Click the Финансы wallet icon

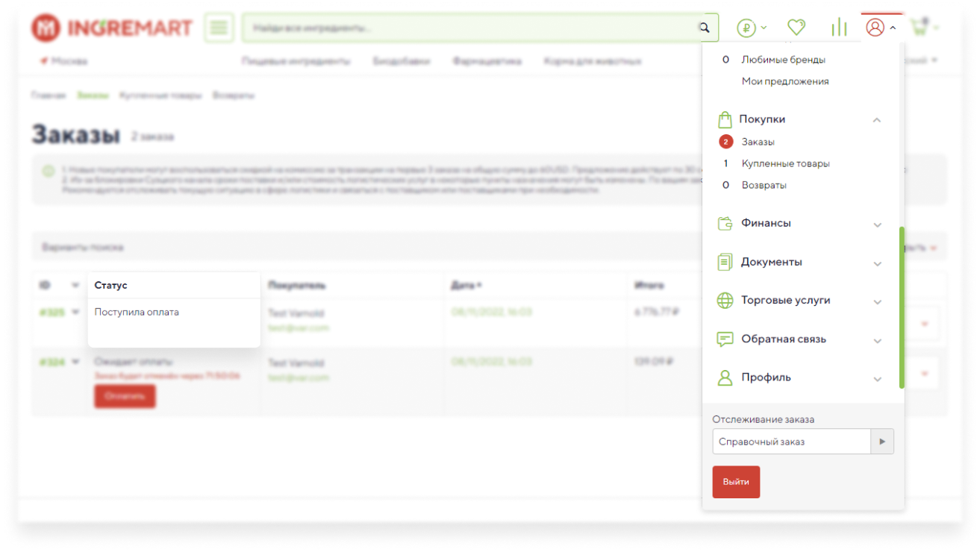725,223
